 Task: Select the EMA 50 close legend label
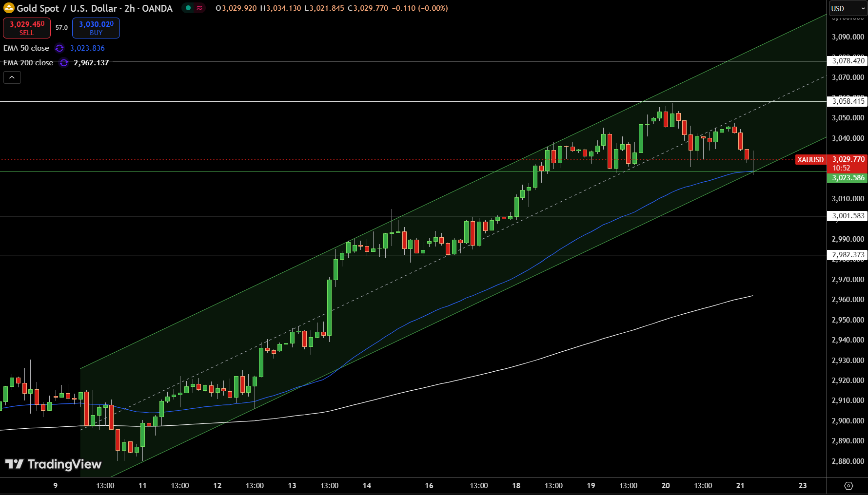(26, 48)
